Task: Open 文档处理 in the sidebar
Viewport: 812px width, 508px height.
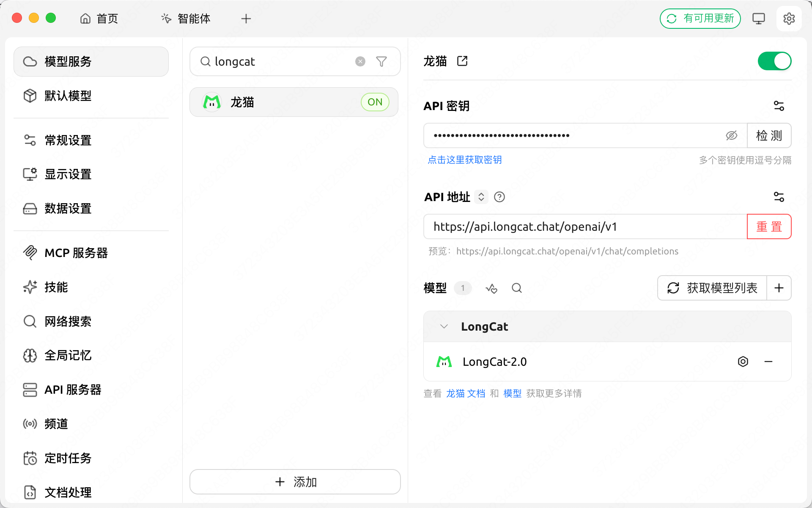Action: click(x=91, y=492)
